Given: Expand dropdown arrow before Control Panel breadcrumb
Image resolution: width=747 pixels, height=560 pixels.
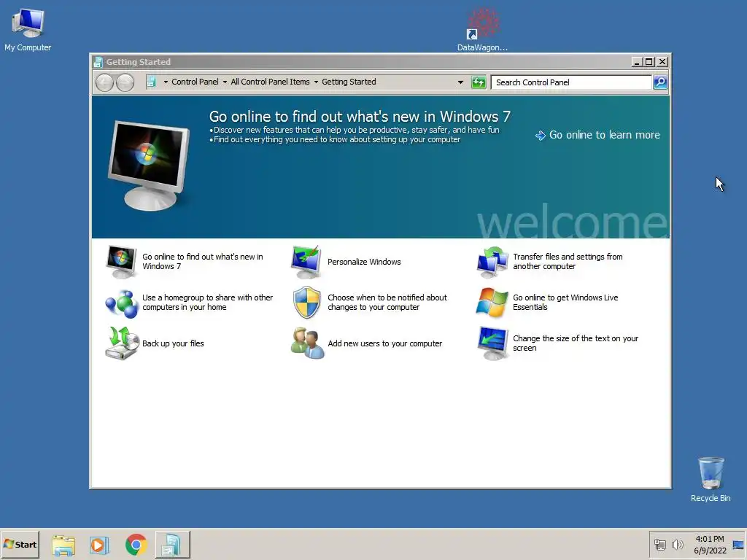Looking at the screenshot, I should pos(166,82).
